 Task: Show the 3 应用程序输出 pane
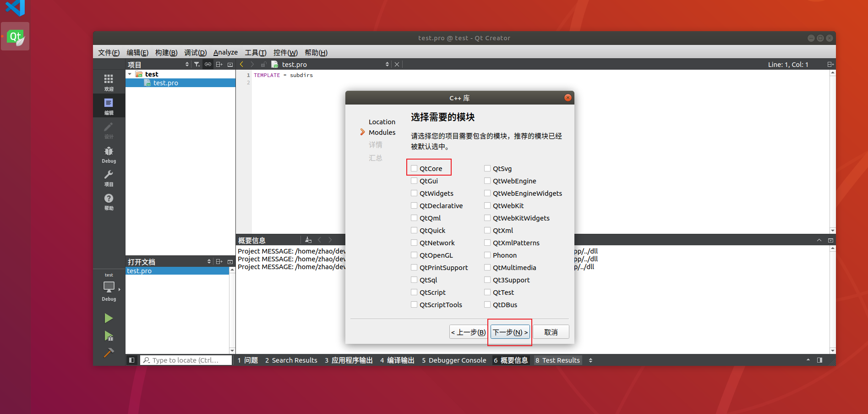click(349, 360)
